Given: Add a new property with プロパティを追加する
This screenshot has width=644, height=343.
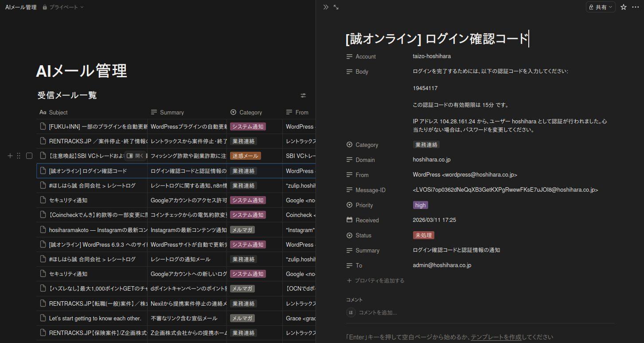Looking at the screenshot, I should click(379, 280).
